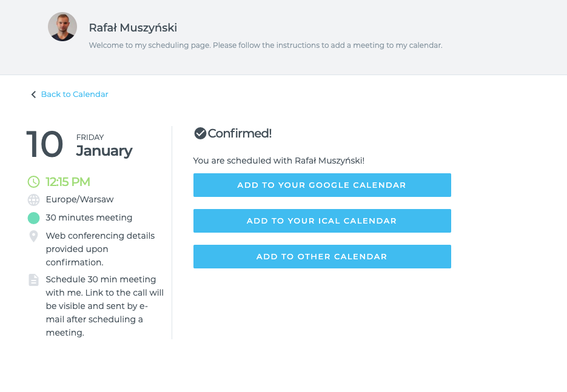This screenshot has height=392, width=567.
Task: Click the 30 minutes meeting label
Action: click(x=89, y=218)
